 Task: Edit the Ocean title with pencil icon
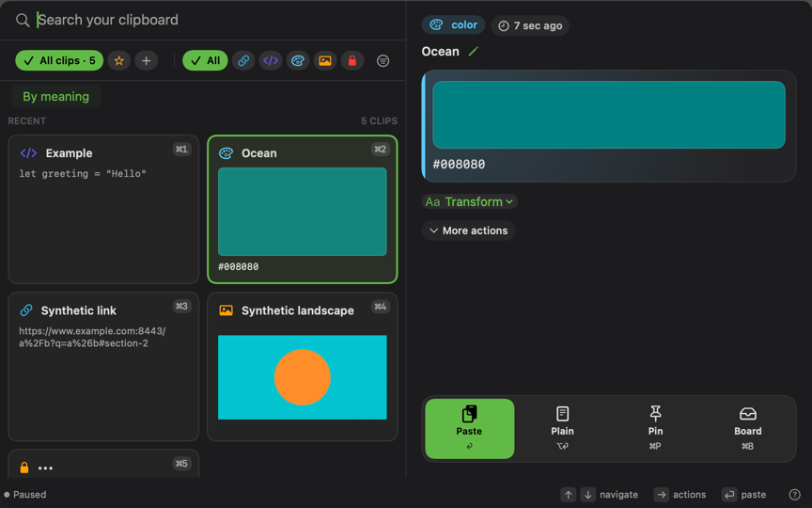[474, 52]
